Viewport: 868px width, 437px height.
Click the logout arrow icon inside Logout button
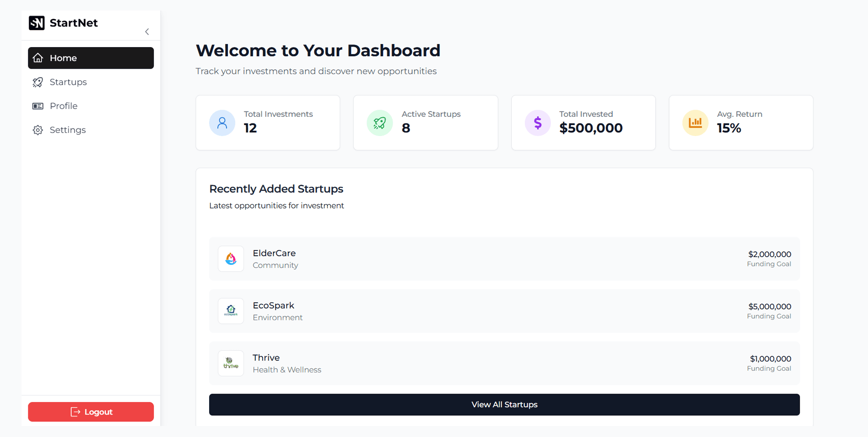[75, 411]
